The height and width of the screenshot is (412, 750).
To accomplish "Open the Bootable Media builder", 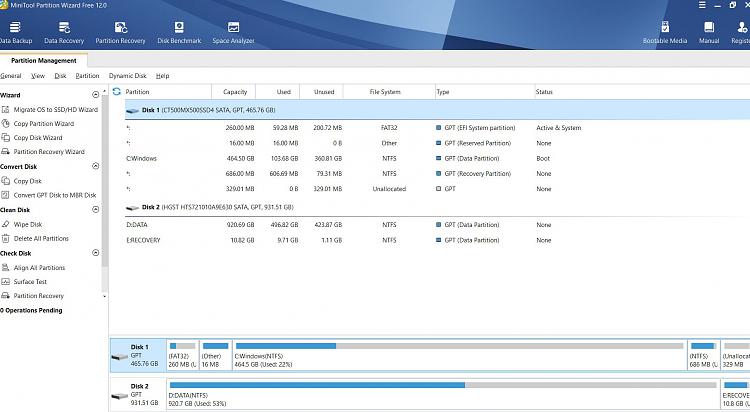I will 665,33.
